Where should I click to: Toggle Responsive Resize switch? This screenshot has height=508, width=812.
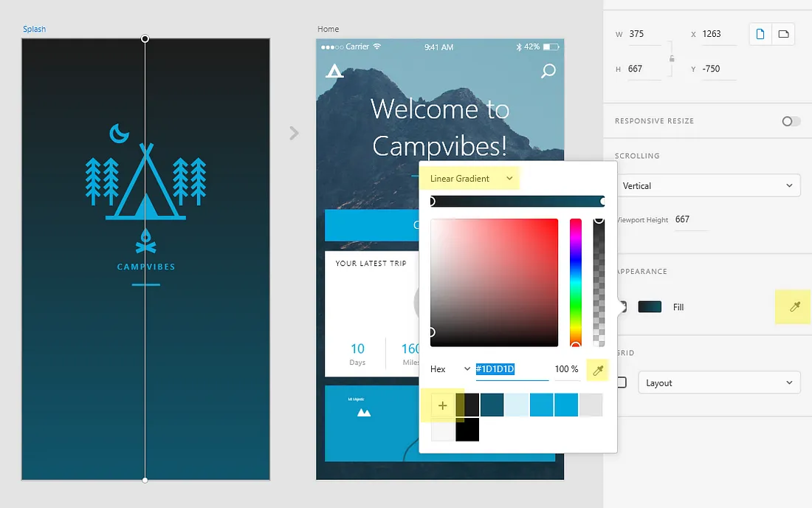point(791,121)
